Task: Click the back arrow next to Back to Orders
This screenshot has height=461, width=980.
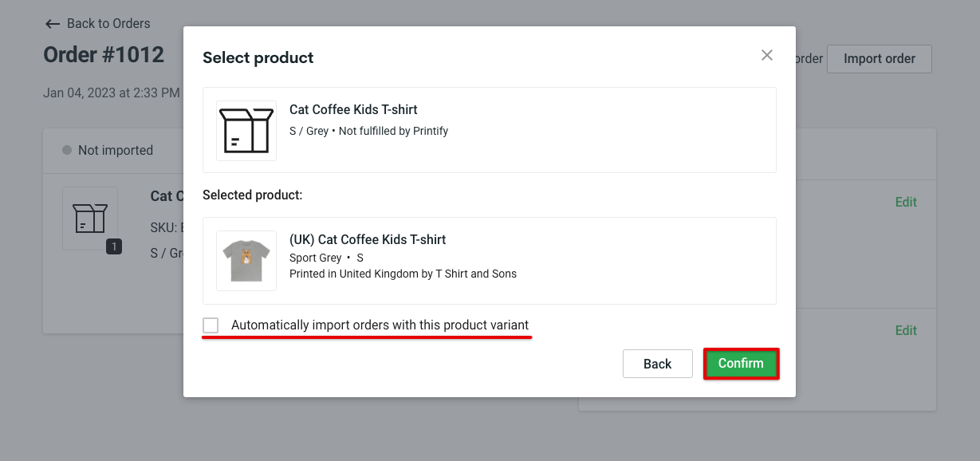Action: click(52, 23)
